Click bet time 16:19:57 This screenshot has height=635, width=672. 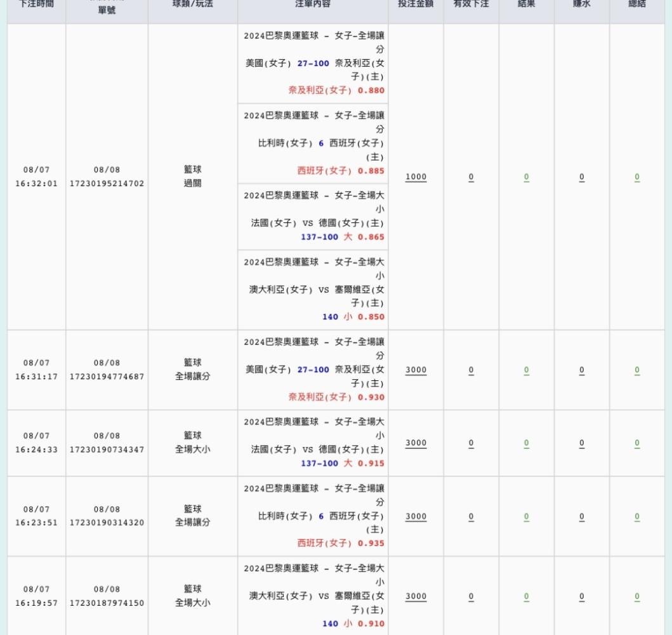tap(36, 603)
